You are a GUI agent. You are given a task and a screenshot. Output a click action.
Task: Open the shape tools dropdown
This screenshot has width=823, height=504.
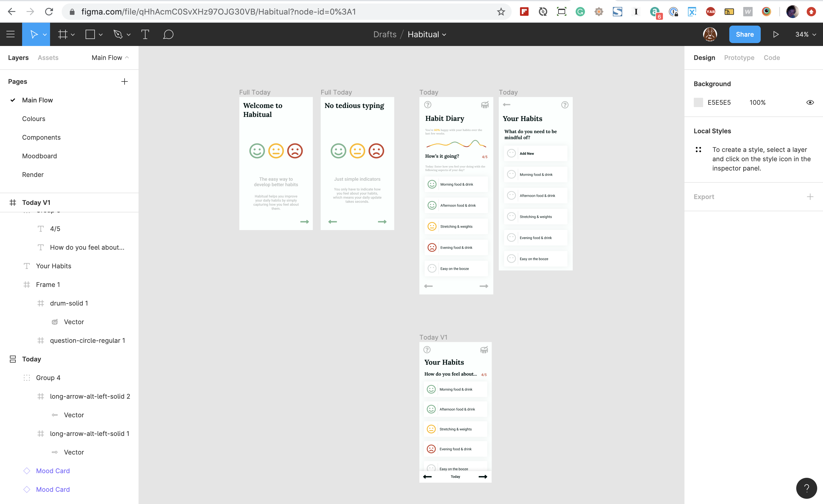coord(100,35)
